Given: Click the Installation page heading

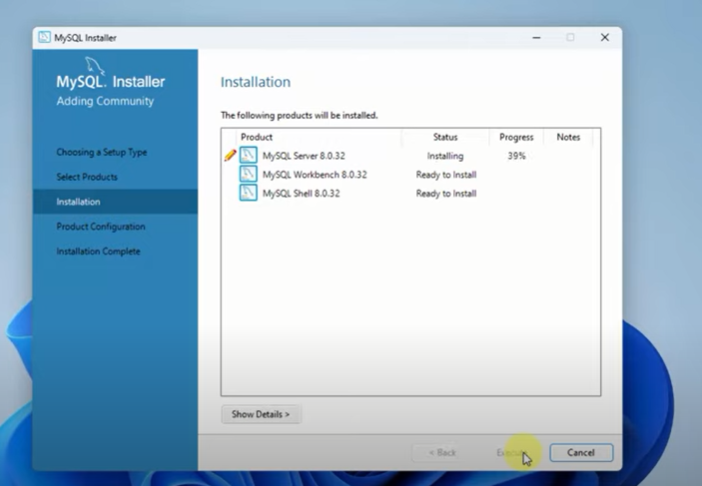Looking at the screenshot, I should [x=256, y=82].
